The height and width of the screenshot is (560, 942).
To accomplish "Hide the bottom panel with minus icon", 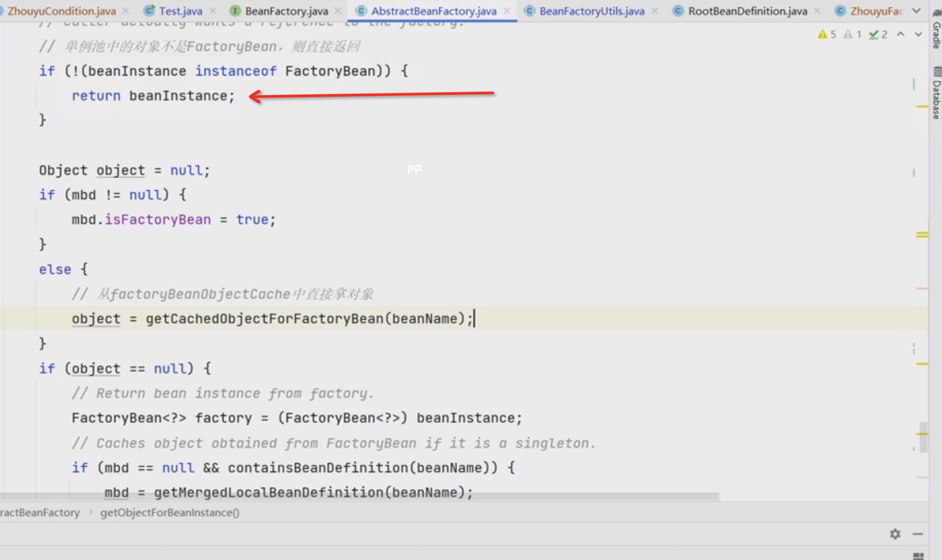I will [918, 534].
